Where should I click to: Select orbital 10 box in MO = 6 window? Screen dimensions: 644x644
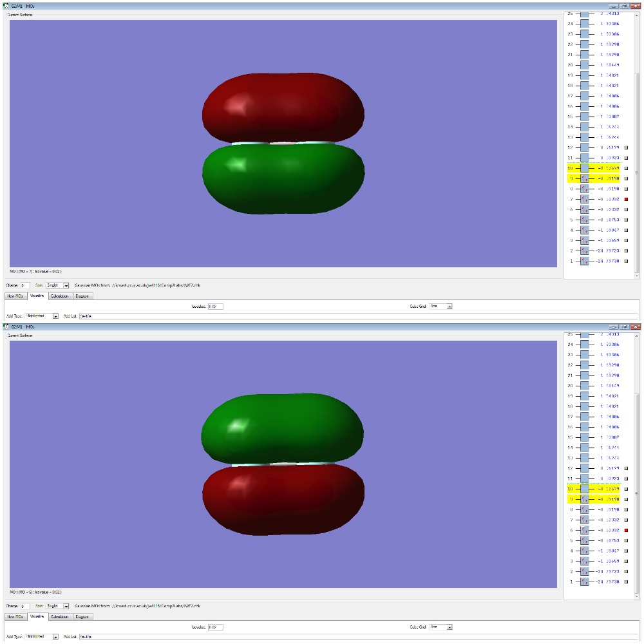tap(584, 489)
